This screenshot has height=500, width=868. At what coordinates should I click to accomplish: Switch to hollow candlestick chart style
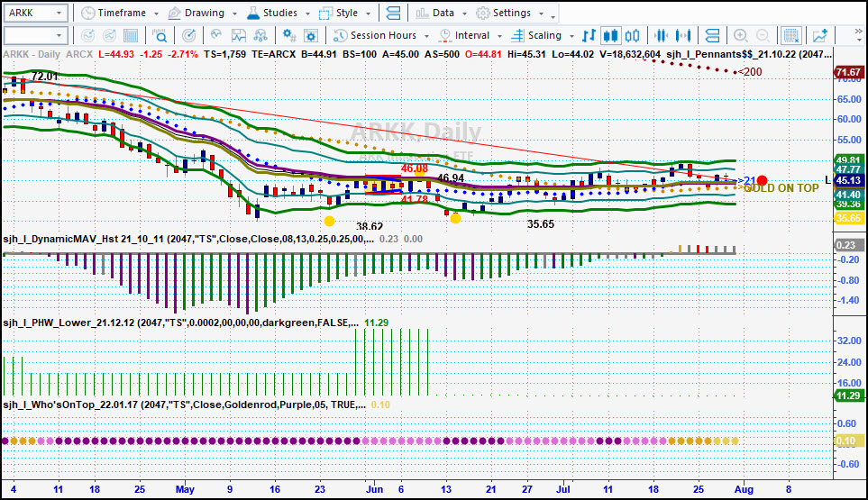click(632, 36)
